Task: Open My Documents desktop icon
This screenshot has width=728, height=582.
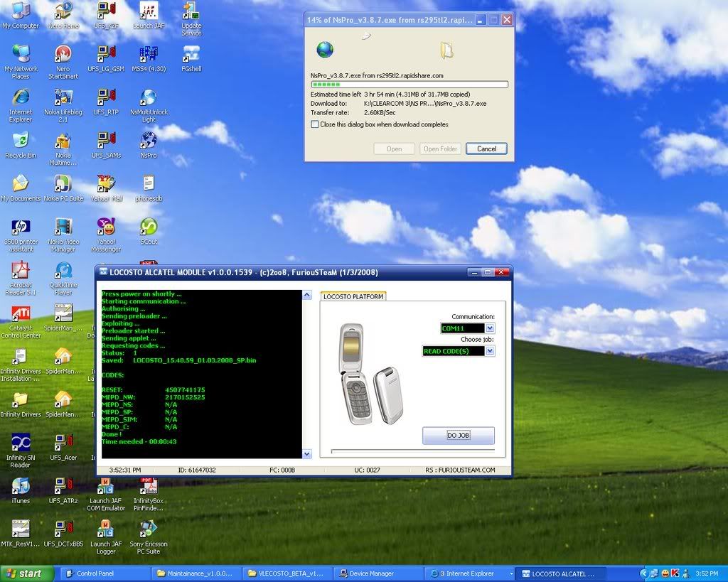Action: (x=21, y=188)
